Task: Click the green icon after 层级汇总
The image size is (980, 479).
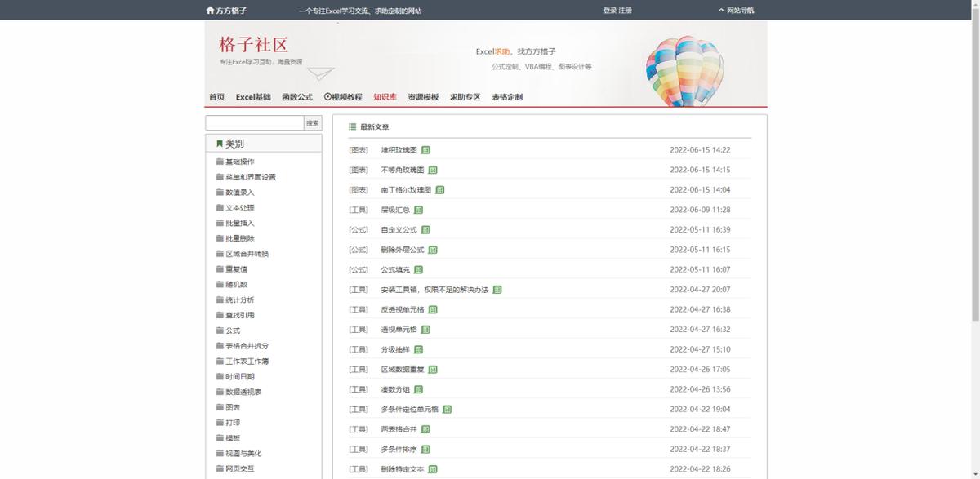Action: 417,210
